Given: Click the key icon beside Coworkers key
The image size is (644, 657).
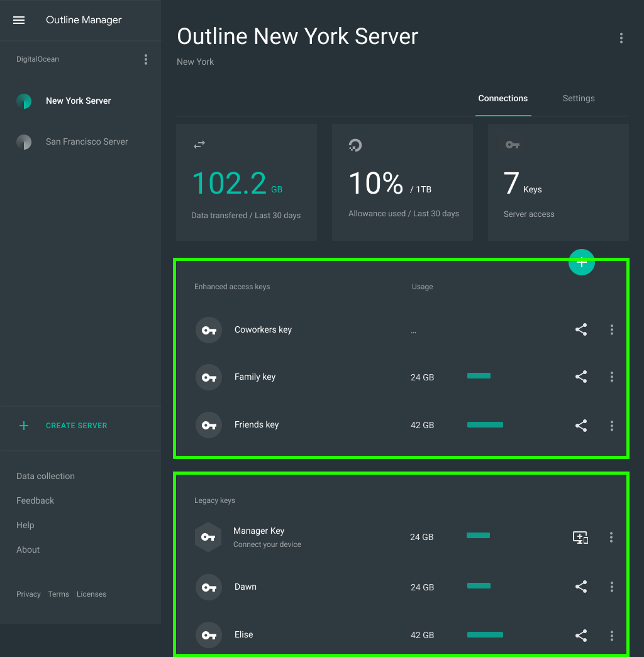Looking at the screenshot, I should coord(209,330).
